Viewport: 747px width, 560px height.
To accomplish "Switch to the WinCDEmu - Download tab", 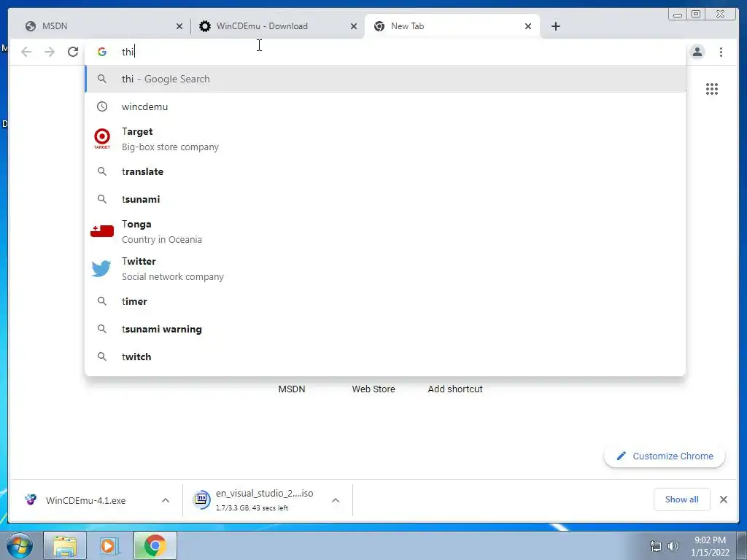I will point(278,26).
